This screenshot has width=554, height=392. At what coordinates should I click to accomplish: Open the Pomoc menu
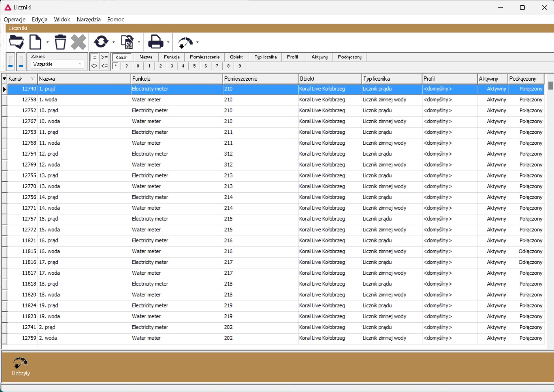pyautogui.click(x=115, y=19)
